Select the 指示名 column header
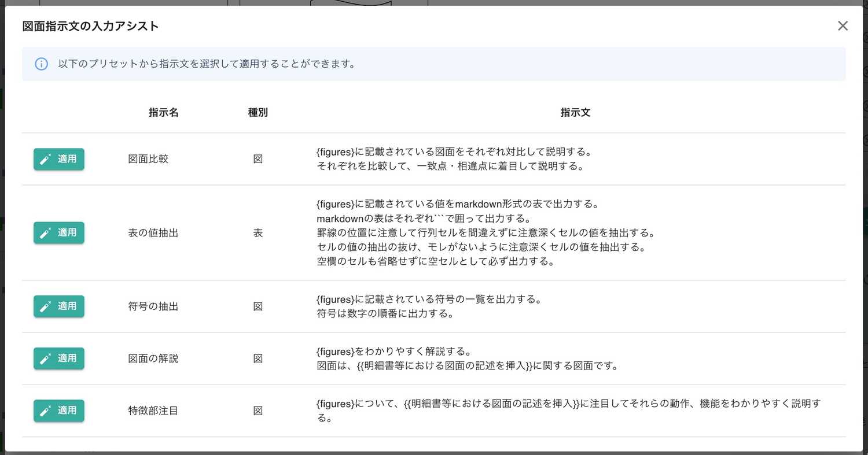The image size is (868, 455). click(x=163, y=112)
